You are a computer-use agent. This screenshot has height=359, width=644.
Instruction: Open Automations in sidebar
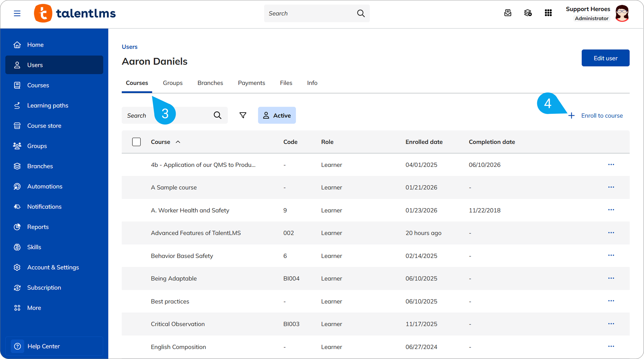pos(54,186)
